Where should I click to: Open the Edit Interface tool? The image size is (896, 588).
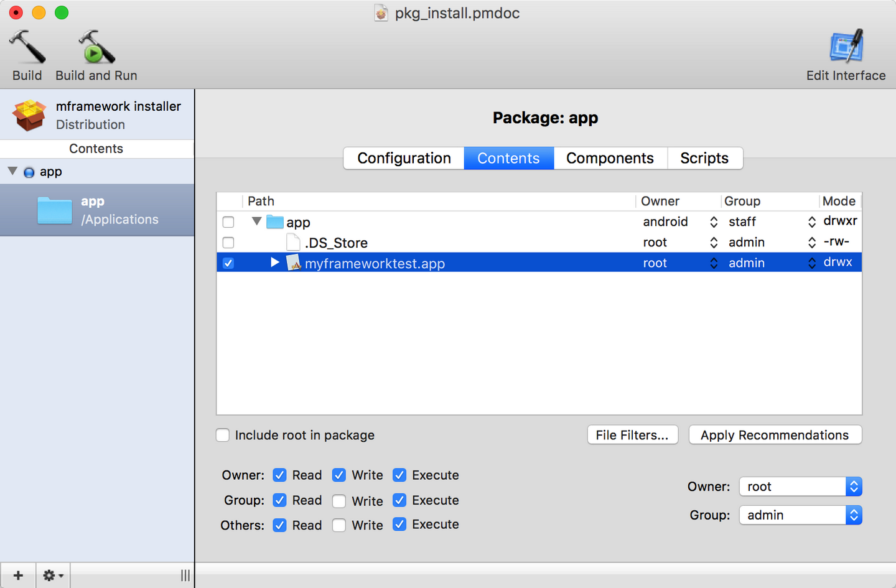(846, 47)
